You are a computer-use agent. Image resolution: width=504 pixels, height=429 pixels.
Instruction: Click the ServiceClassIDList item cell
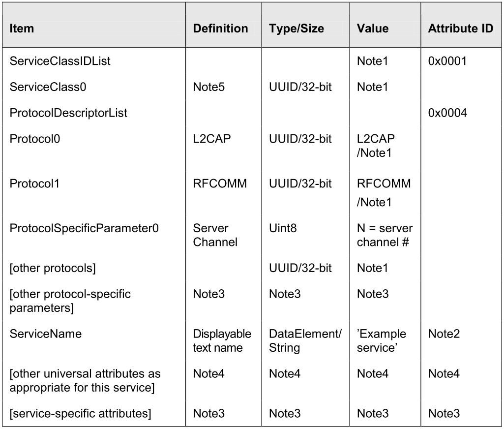point(60,61)
